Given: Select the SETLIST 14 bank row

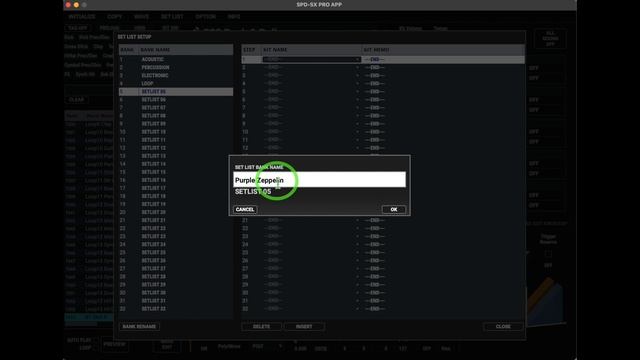Looking at the screenshot, I should point(176,164).
